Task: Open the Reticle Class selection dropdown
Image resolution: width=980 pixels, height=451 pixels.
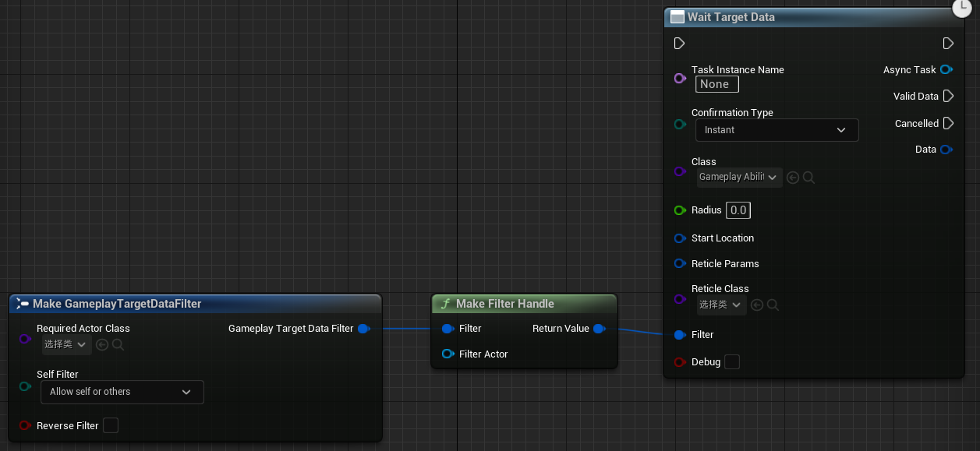Action: [x=721, y=305]
